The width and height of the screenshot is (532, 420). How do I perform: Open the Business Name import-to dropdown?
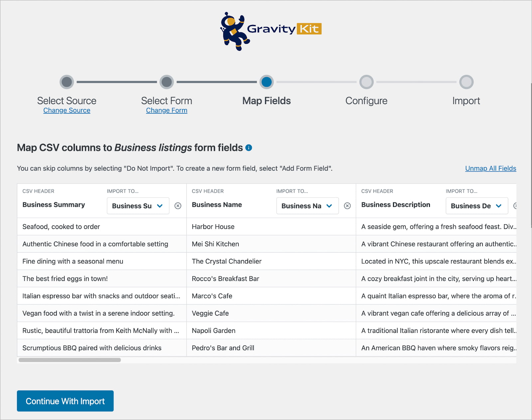tap(308, 206)
